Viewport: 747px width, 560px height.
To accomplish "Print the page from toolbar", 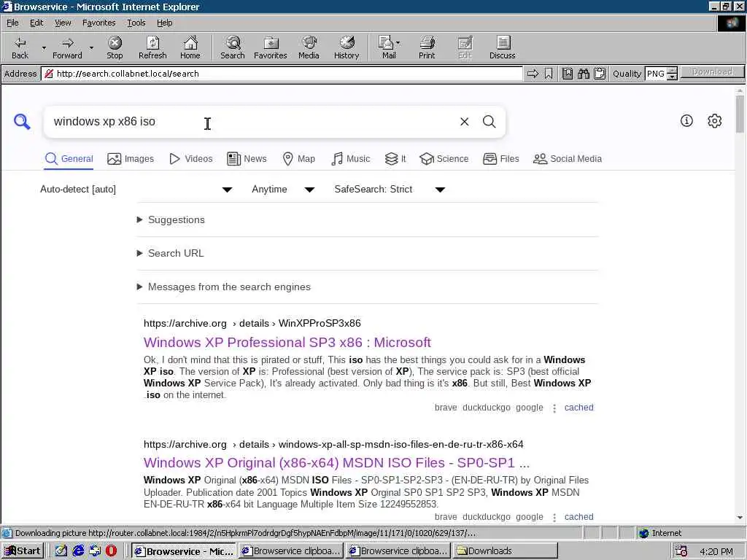I will [427, 47].
